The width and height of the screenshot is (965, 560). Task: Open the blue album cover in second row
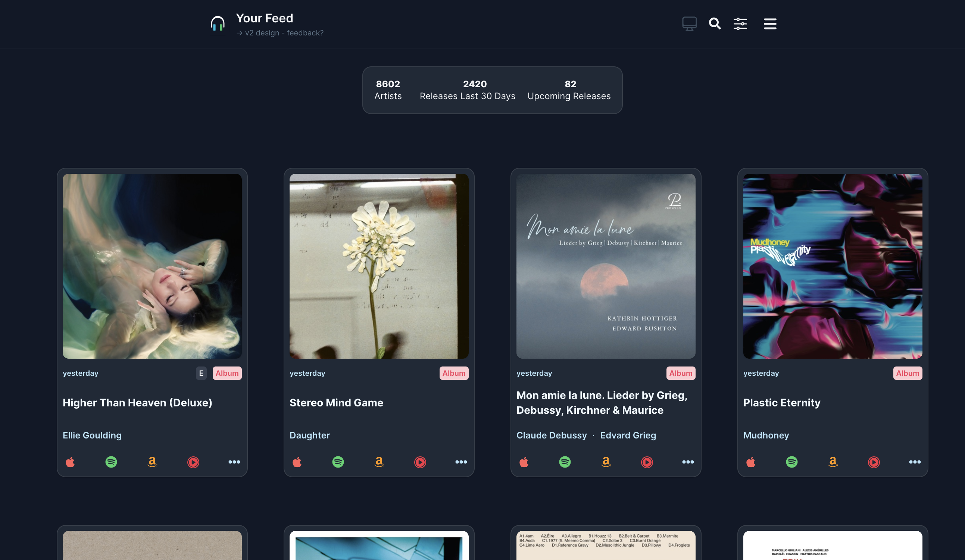[x=379, y=545]
